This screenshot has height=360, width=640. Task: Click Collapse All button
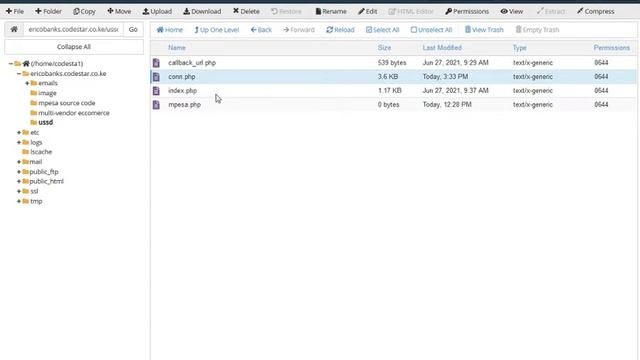74,47
